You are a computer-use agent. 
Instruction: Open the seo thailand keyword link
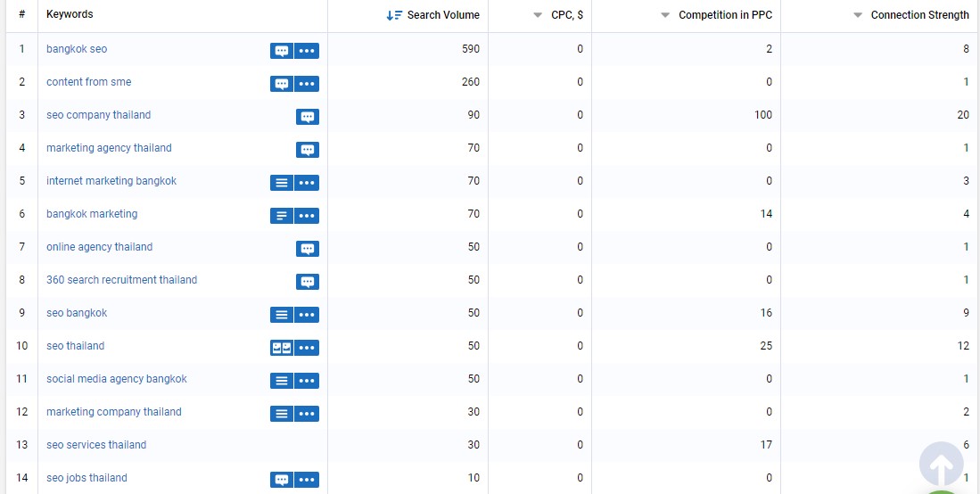click(x=75, y=346)
